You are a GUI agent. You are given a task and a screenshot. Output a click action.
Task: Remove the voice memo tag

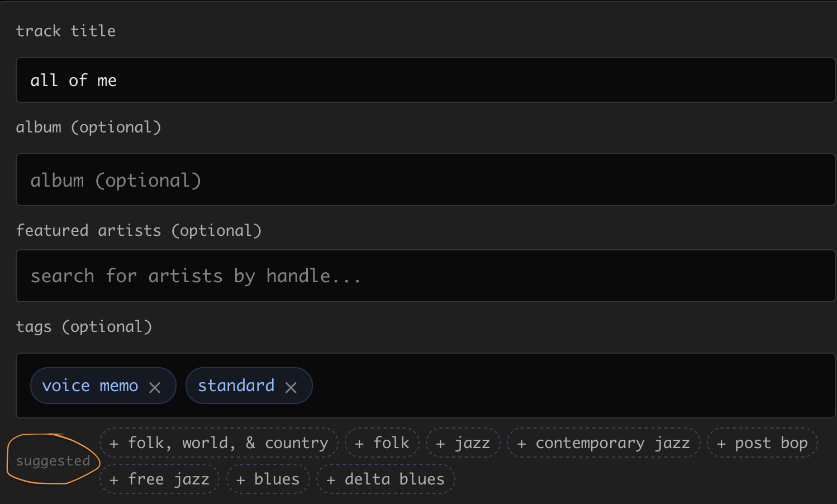coord(155,387)
